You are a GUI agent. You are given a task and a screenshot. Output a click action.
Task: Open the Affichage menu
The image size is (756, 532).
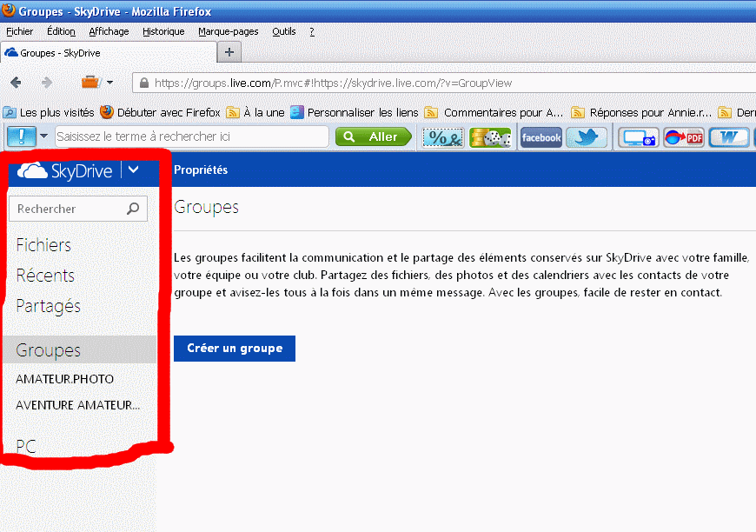[x=109, y=31]
